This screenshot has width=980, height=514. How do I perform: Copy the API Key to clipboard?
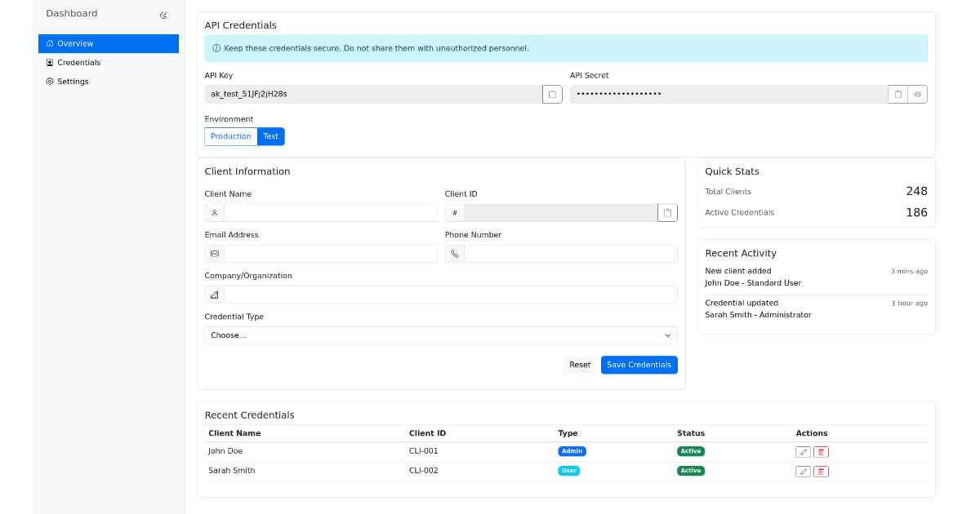pyautogui.click(x=552, y=94)
